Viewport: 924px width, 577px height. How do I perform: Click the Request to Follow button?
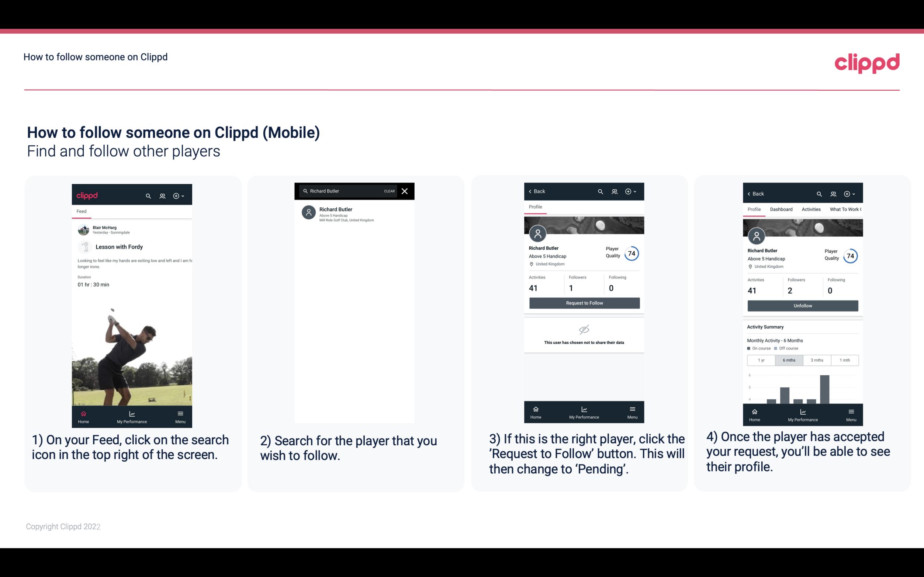point(584,302)
